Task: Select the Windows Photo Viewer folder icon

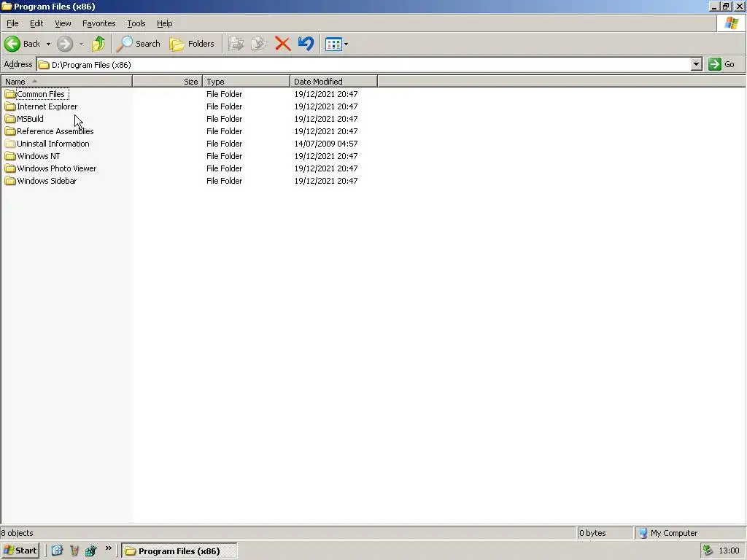Action: point(10,168)
